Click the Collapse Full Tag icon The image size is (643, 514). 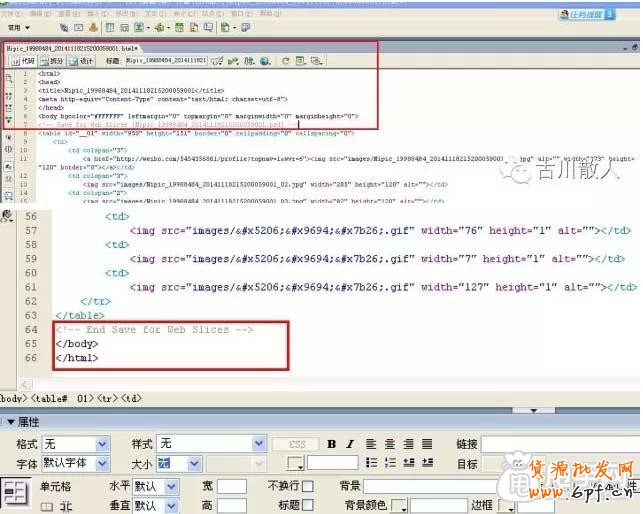click(9, 97)
